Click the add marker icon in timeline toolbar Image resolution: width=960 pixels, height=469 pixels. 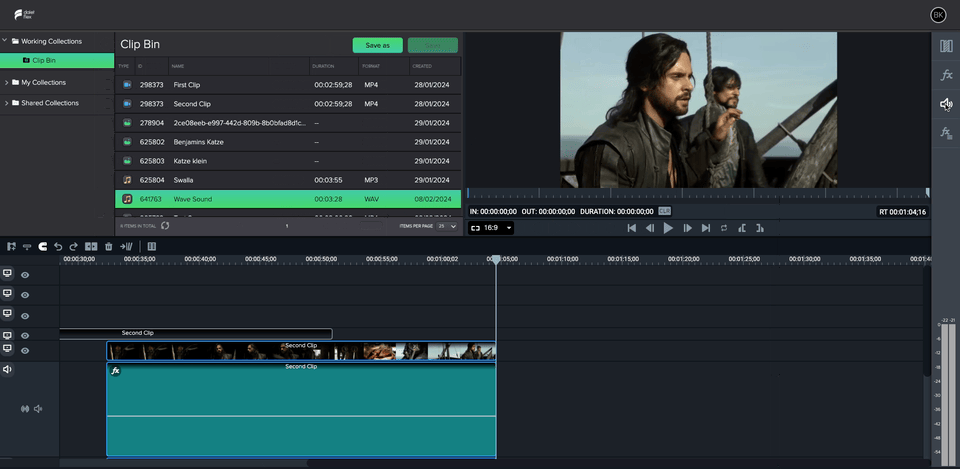point(11,246)
